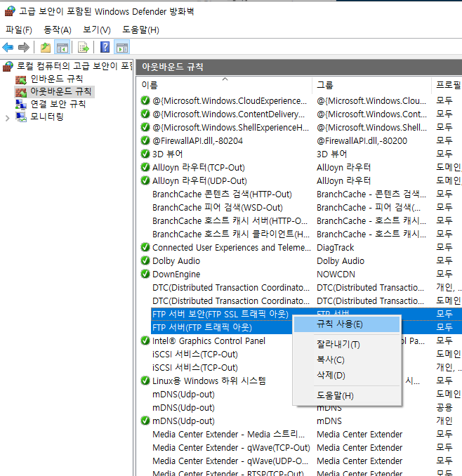The width and height of the screenshot is (462, 476).
Task: Click the Export list toolbar icon
Action: 83,47
